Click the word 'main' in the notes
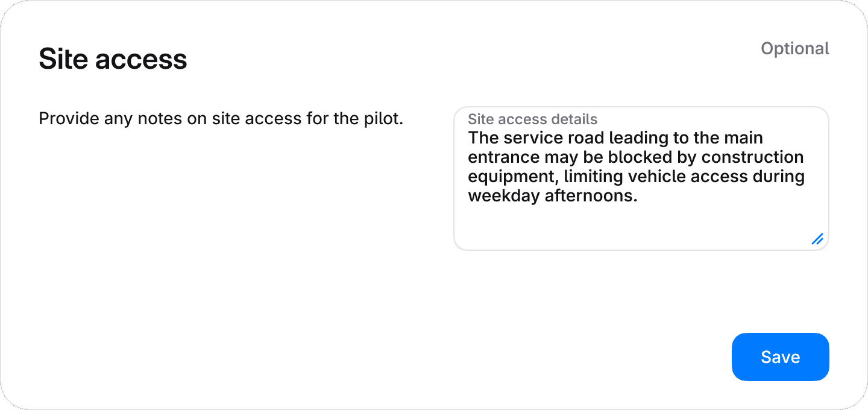The width and height of the screenshot is (868, 410). coord(743,138)
